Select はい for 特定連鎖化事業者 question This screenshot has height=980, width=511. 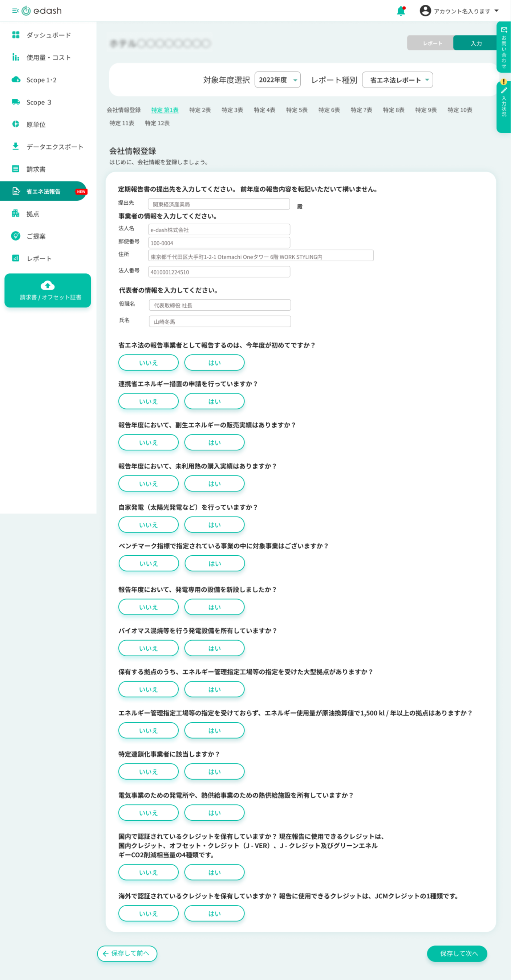[x=214, y=772]
